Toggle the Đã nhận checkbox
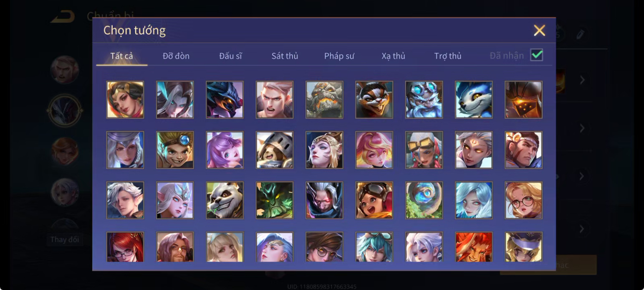 click(536, 55)
